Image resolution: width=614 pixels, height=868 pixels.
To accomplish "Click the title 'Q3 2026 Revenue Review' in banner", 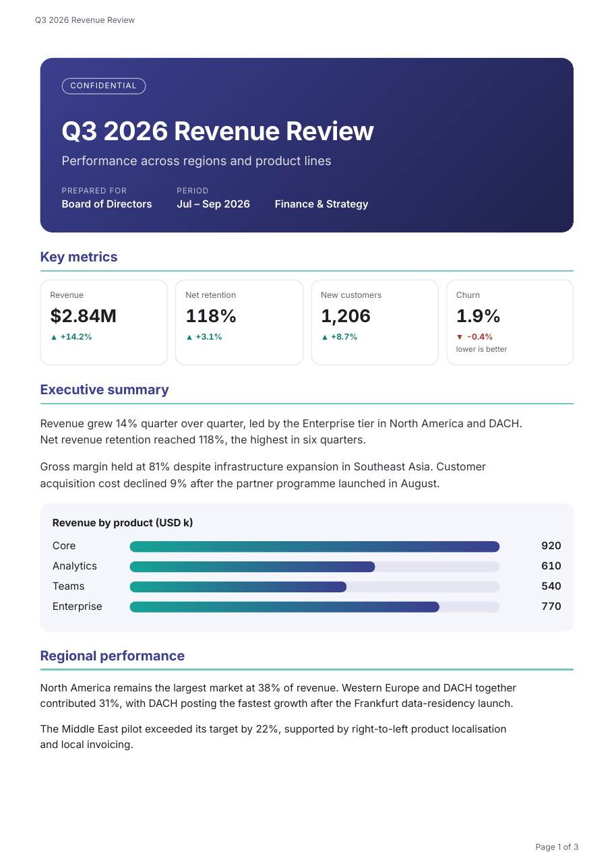I will (217, 131).
